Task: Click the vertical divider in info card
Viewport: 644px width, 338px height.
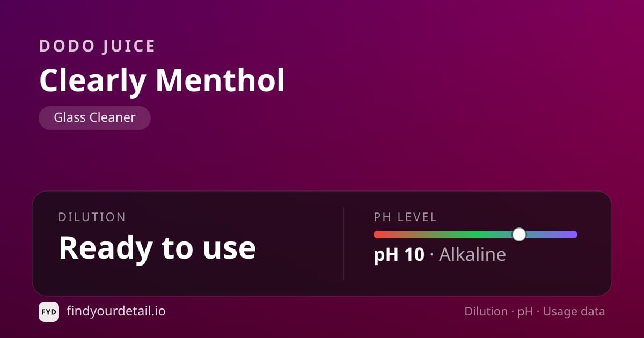Action: pyautogui.click(x=343, y=243)
